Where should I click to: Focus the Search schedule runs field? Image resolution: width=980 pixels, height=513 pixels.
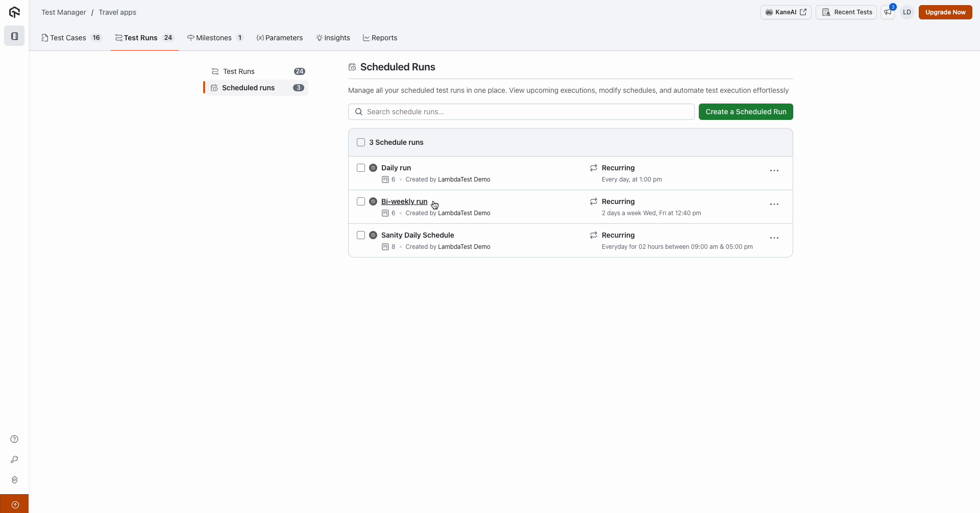click(521, 112)
